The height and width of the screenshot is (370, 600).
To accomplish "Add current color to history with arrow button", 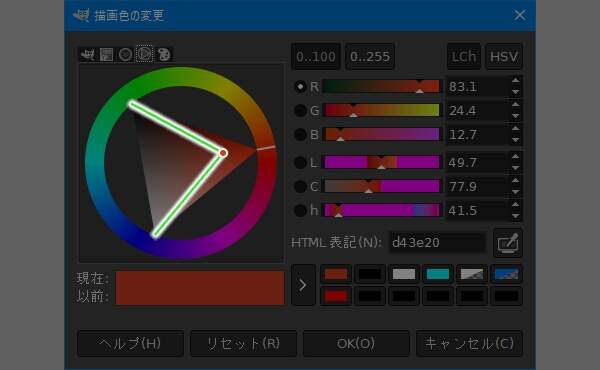I will tap(303, 285).
